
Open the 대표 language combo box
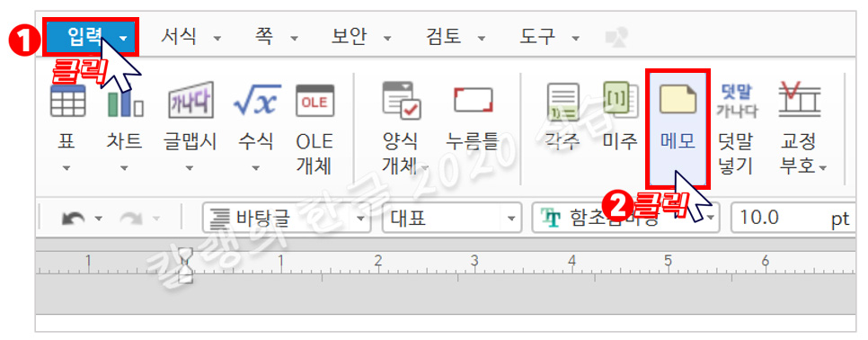452,219
